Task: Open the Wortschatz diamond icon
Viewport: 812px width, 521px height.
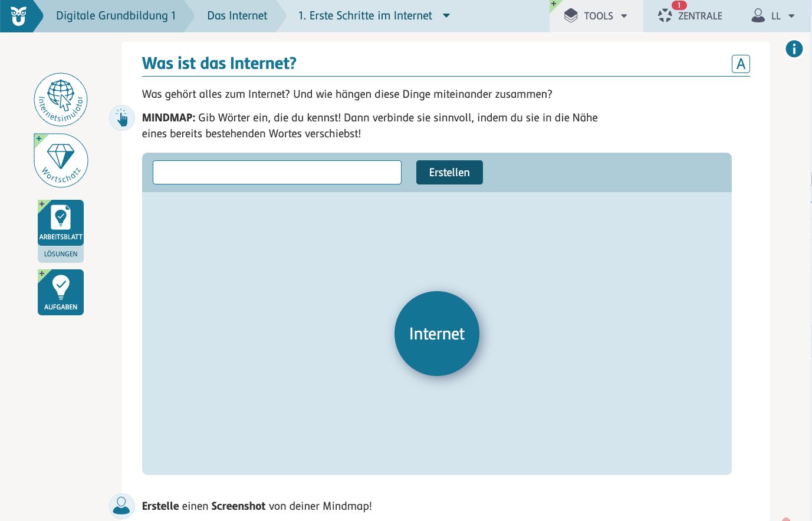Action: (61, 160)
